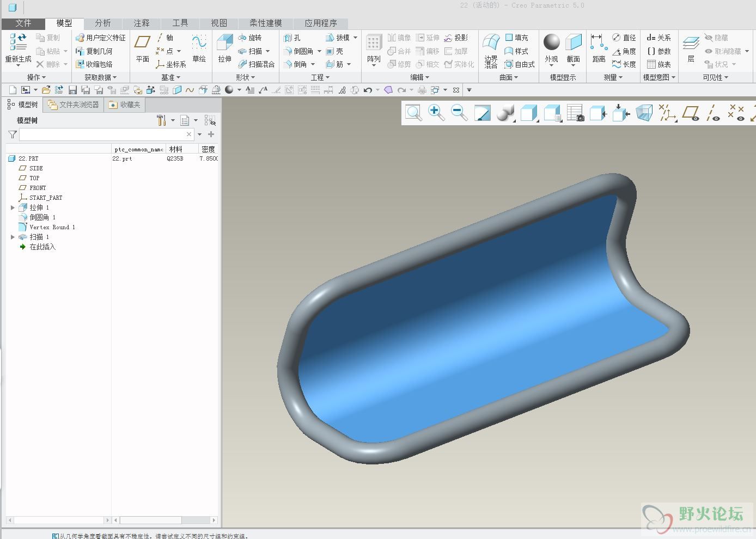Select the Swept Blend (扫描混合) tool
Viewport: 756px width, 539px height.
click(256, 64)
